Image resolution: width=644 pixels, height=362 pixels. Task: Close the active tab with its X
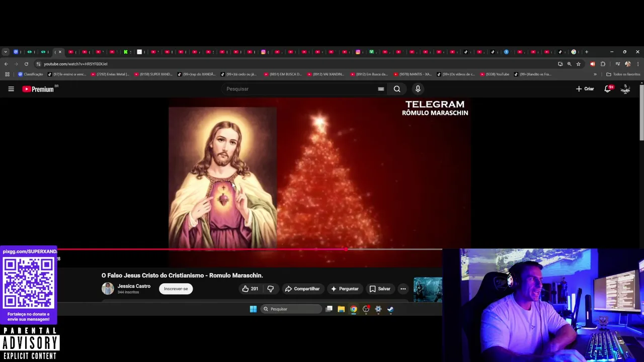coord(60,52)
